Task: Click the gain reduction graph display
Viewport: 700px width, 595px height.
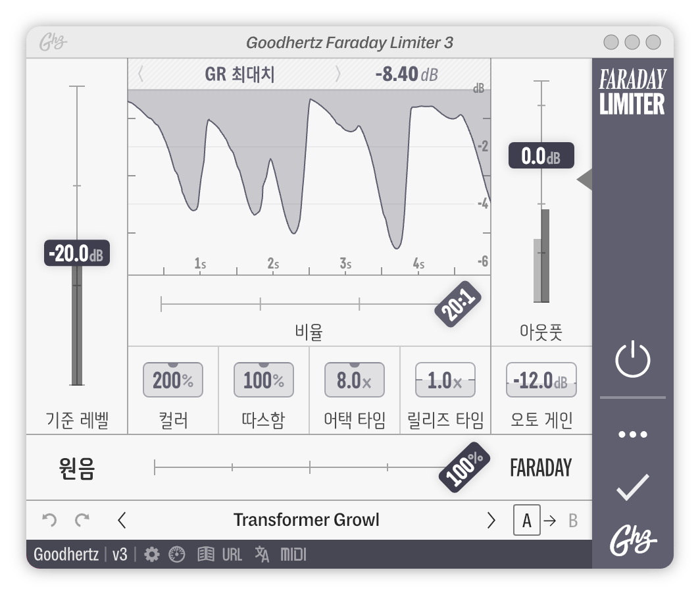Action: (x=309, y=182)
